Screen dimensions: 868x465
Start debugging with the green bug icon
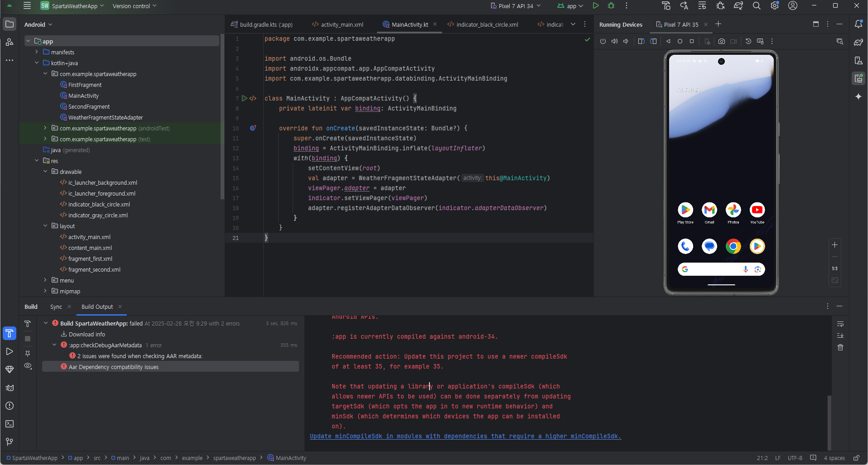[x=611, y=6]
